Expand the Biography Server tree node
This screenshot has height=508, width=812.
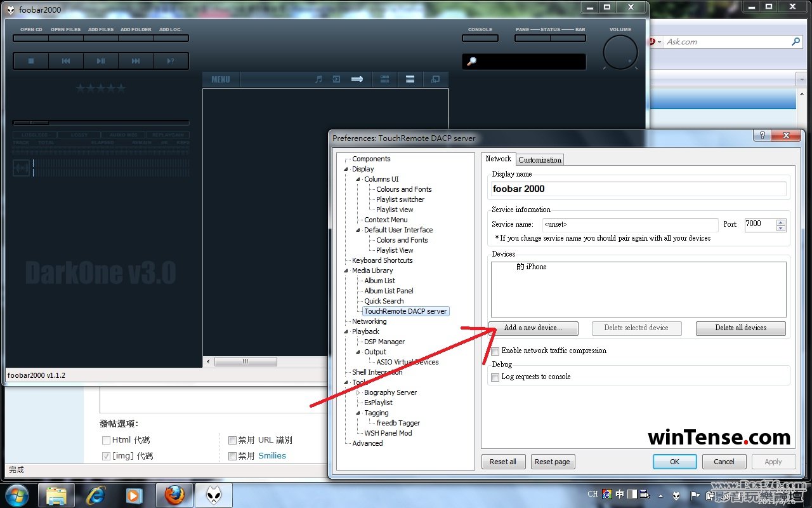(358, 393)
